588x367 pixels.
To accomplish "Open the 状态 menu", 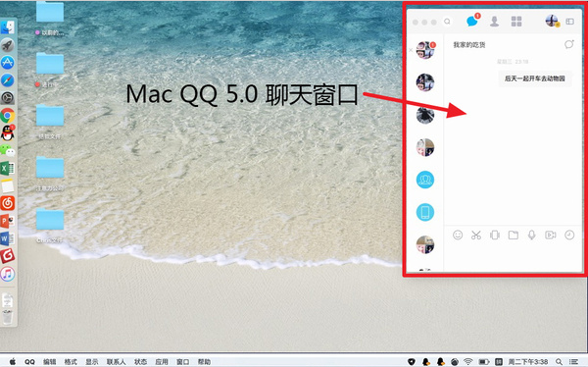I will [140, 362].
